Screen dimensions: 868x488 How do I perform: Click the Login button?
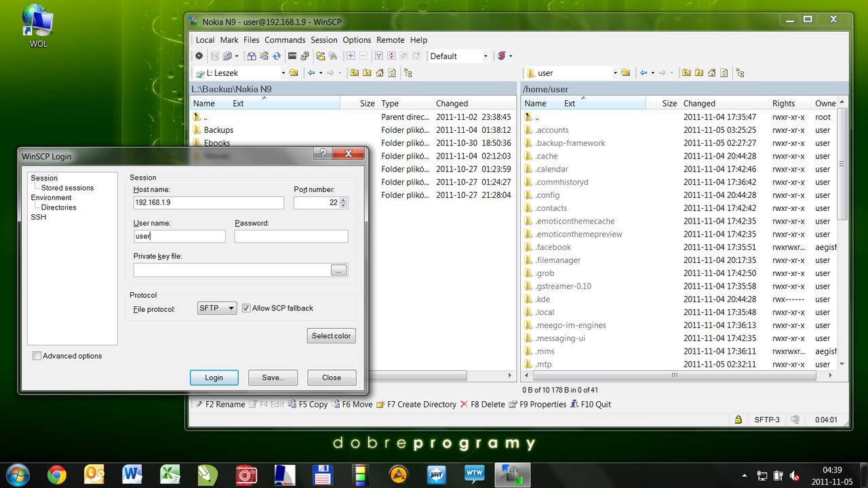[x=214, y=378]
